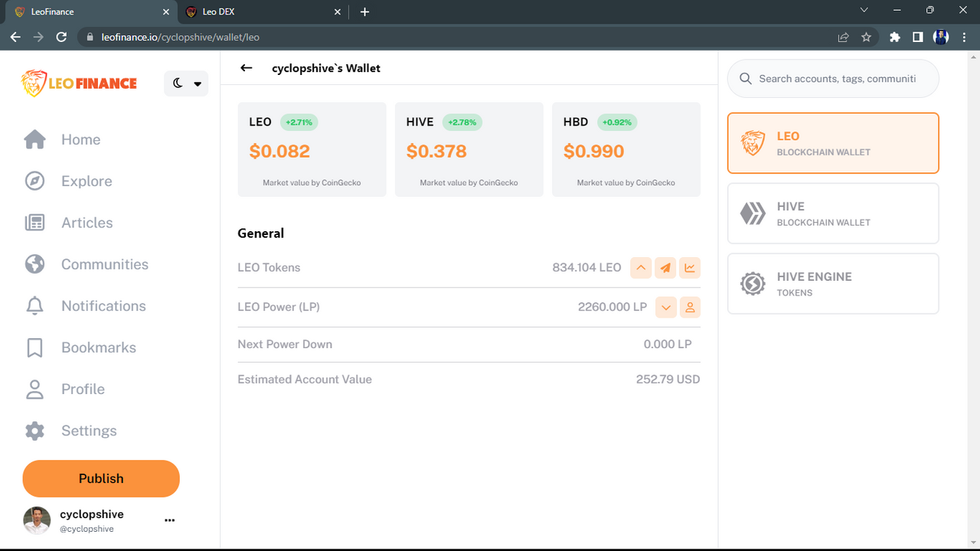The image size is (980, 551).
Task: Select the HIVE ENGINE Tokens card
Action: click(x=833, y=284)
